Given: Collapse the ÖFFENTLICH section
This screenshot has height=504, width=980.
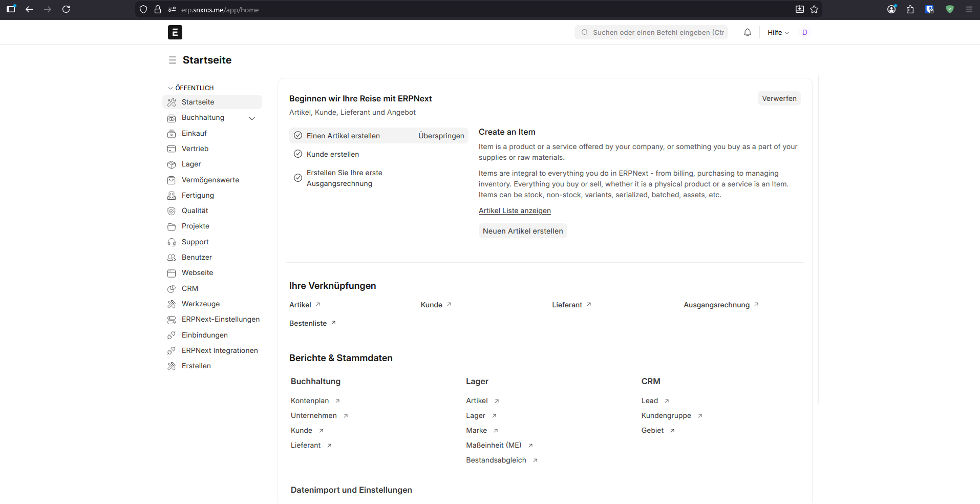Looking at the screenshot, I should (x=191, y=88).
